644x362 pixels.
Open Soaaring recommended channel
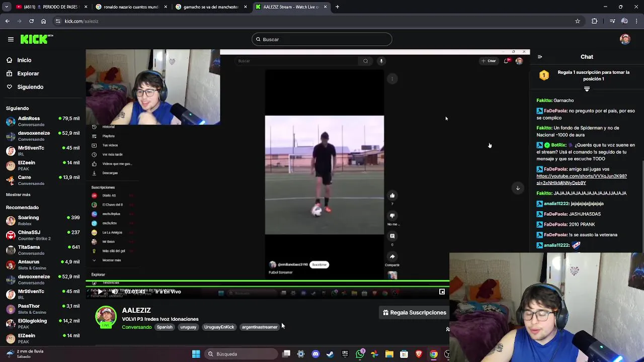pyautogui.click(x=43, y=220)
